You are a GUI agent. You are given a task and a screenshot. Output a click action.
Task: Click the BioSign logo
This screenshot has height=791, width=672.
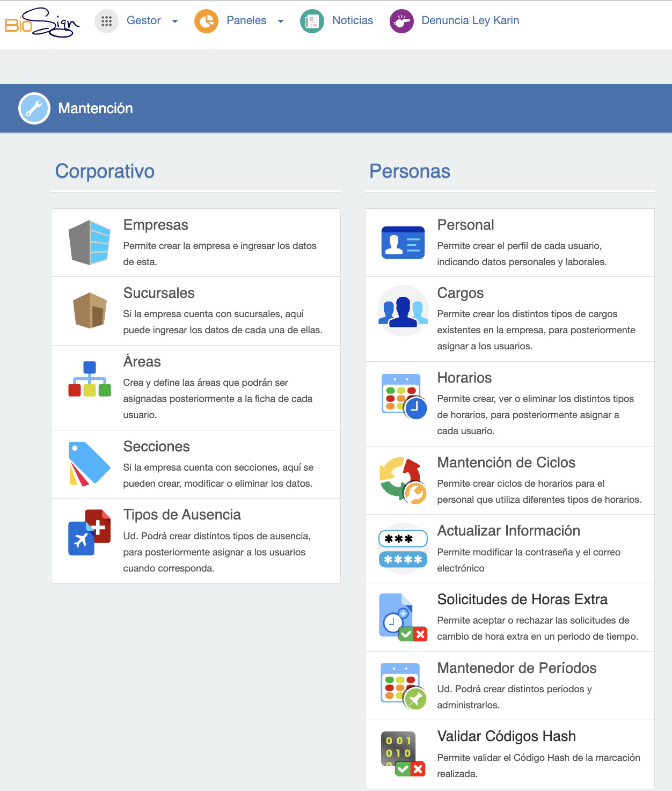pos(42,22)
